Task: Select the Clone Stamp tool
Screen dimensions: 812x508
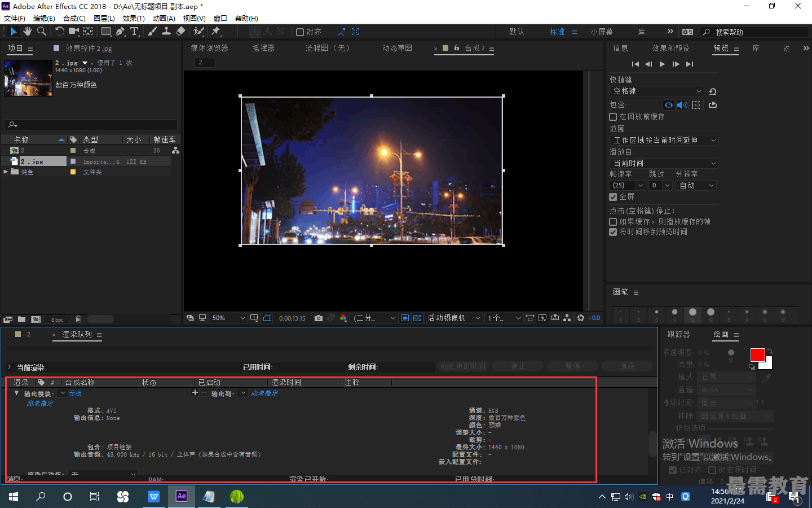Action: 166,32
